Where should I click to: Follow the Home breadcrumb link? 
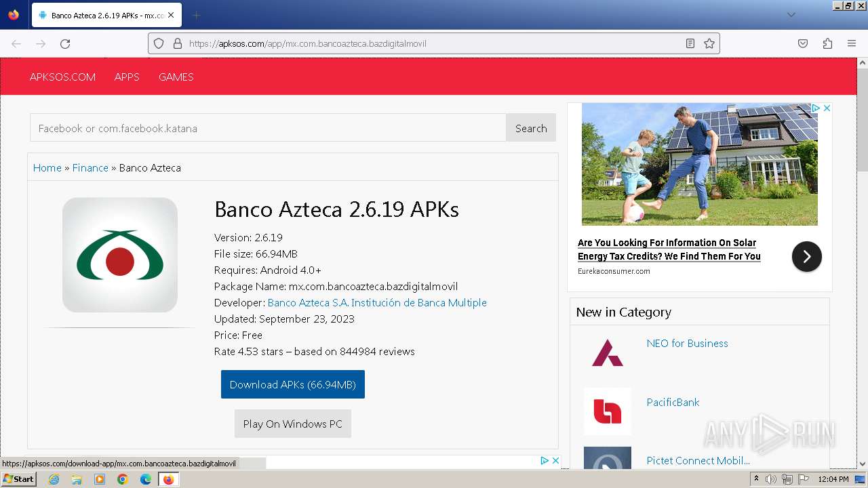coord(47,167)
